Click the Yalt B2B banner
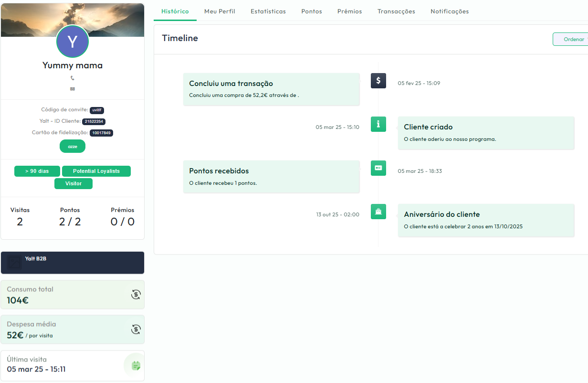 pyautogui.click(x=73, y=263)
